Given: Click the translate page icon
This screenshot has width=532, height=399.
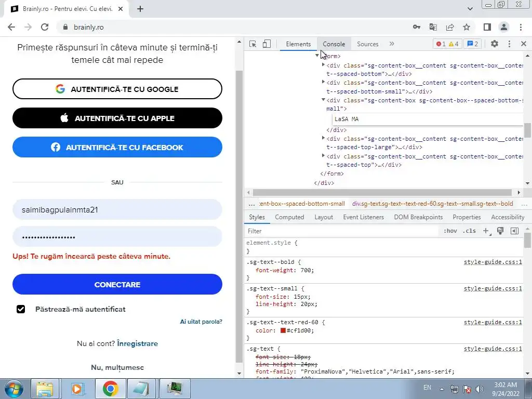Looking at the screenshot, I should [x=433, y=27].
